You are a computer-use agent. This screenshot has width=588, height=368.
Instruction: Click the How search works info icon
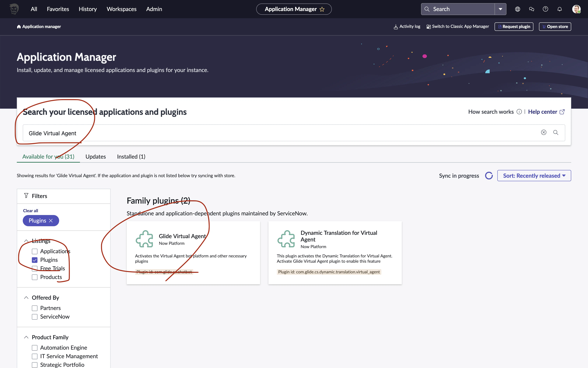click(519, 112)
